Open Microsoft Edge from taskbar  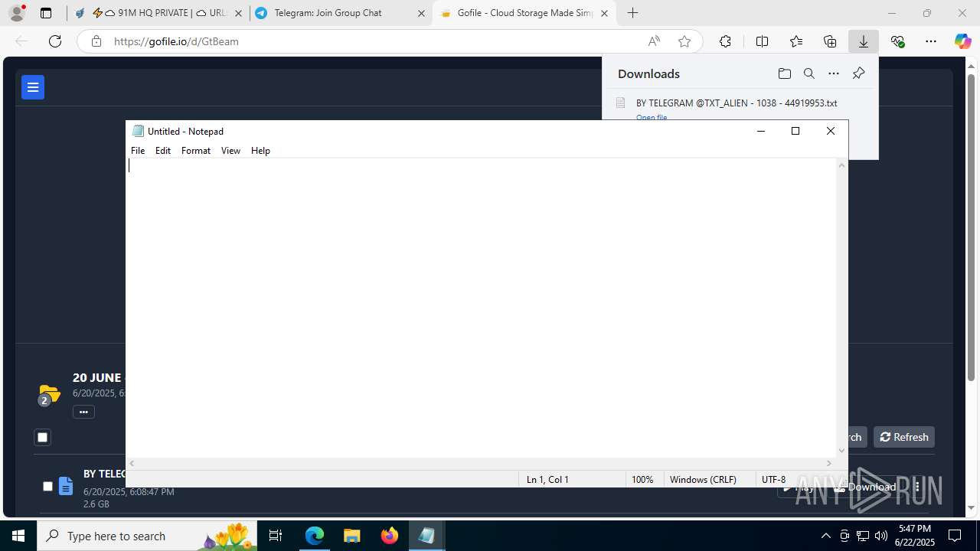(315, 536)
